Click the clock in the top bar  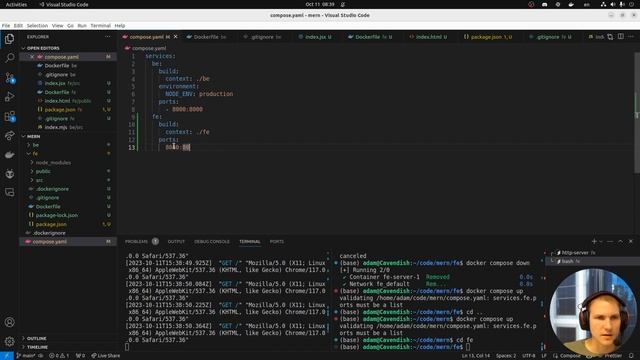pos(320,4)
